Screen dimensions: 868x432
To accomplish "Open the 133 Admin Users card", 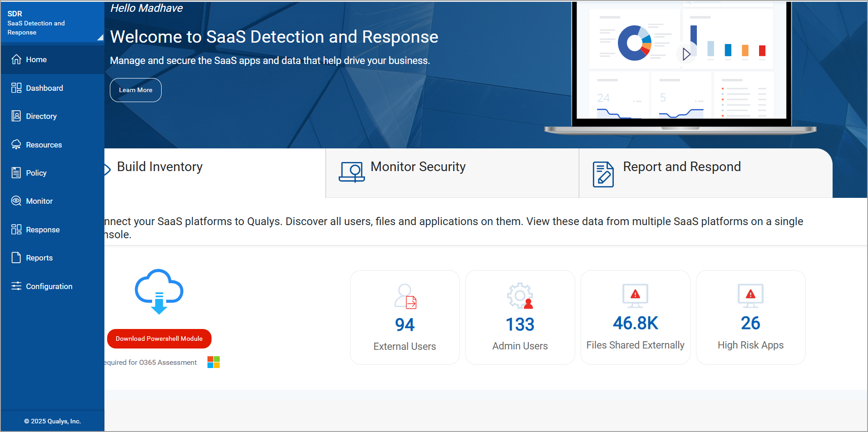I will tap(520, 317).
